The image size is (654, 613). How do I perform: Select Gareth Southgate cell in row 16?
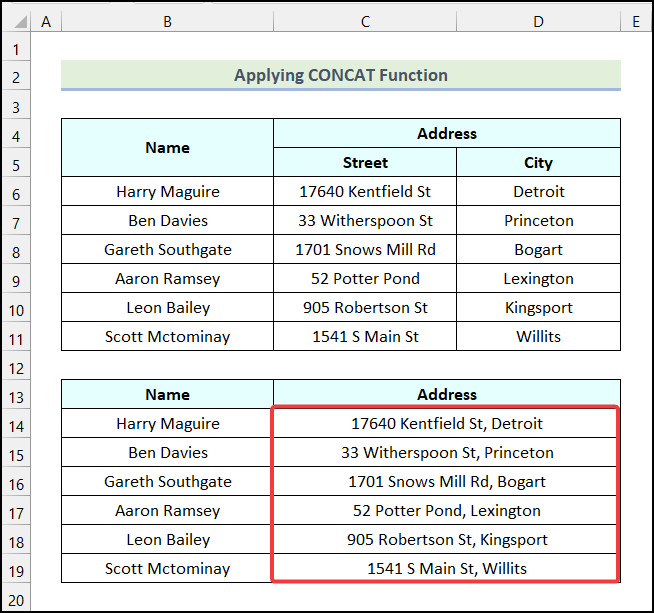pos(167,481)
